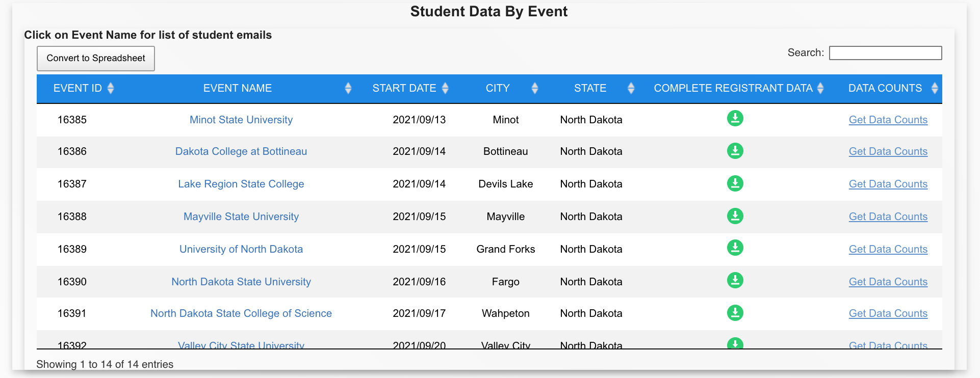980x378 pixels.
Task: Click start date 2021/09/16
Action: pyautogui.click(x=419, y=282)
